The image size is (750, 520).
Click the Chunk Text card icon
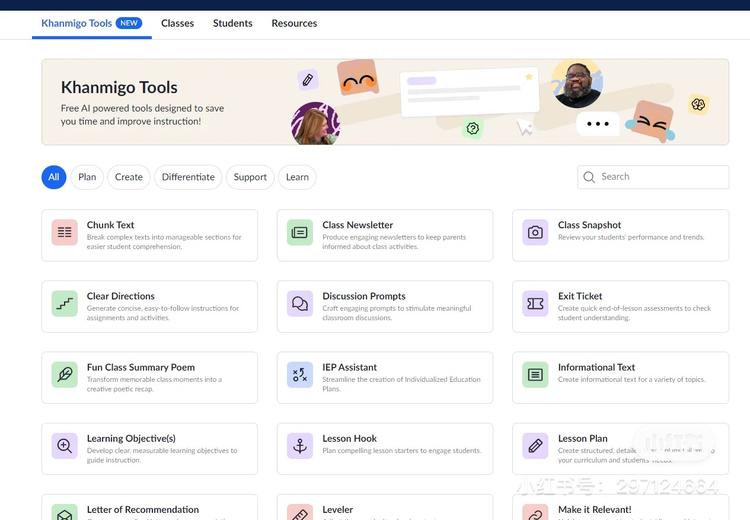(x=65, y=232)
